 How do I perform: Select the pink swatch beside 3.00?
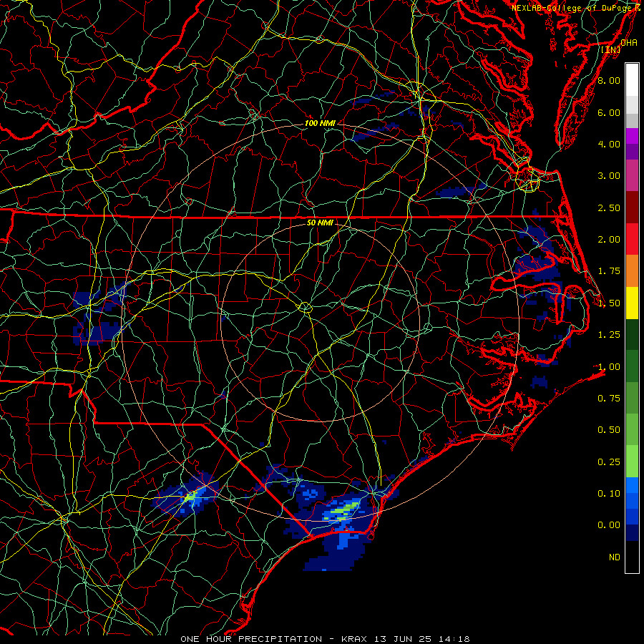[x=632, y=176]
